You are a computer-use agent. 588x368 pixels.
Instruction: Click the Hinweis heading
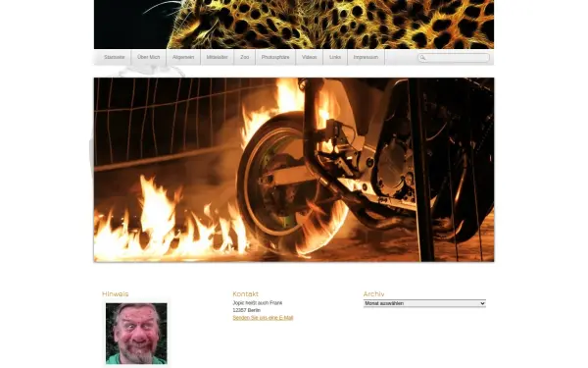click(x=115, y=294)
